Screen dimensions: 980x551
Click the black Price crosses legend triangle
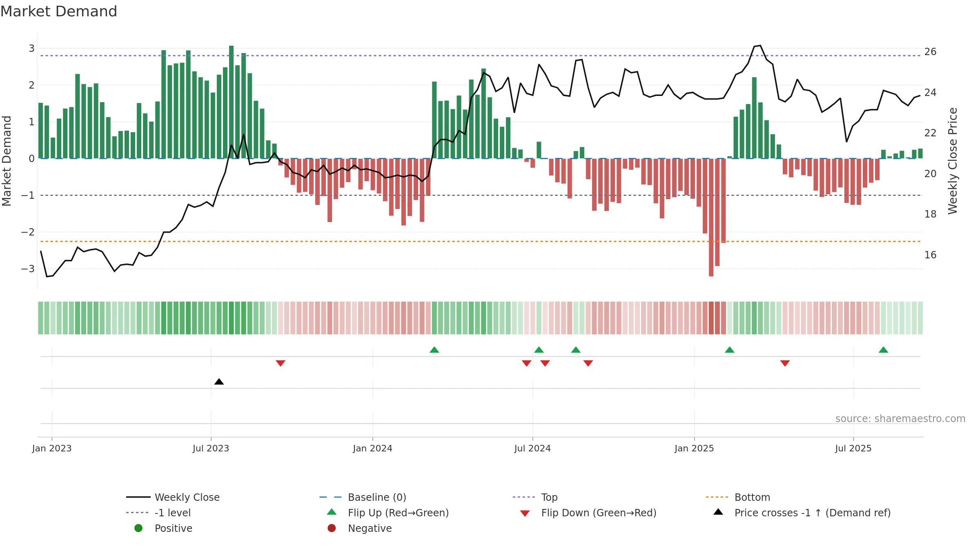[718, 512]
